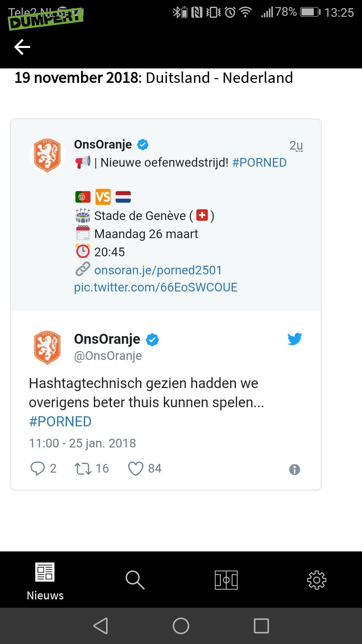This screenshot has height=644, width=362.
Task: Open the pic.twitter.com image link
Action: pos(156,287)
